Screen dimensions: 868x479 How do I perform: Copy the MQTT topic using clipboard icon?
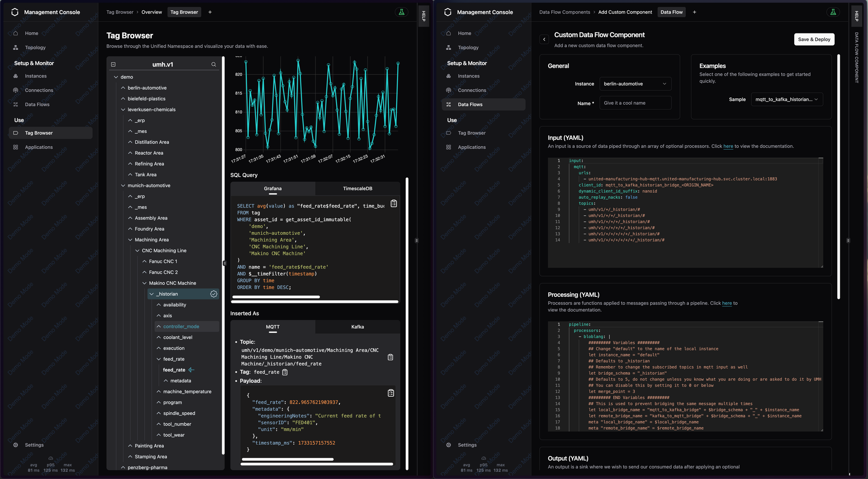coord(390,357)
